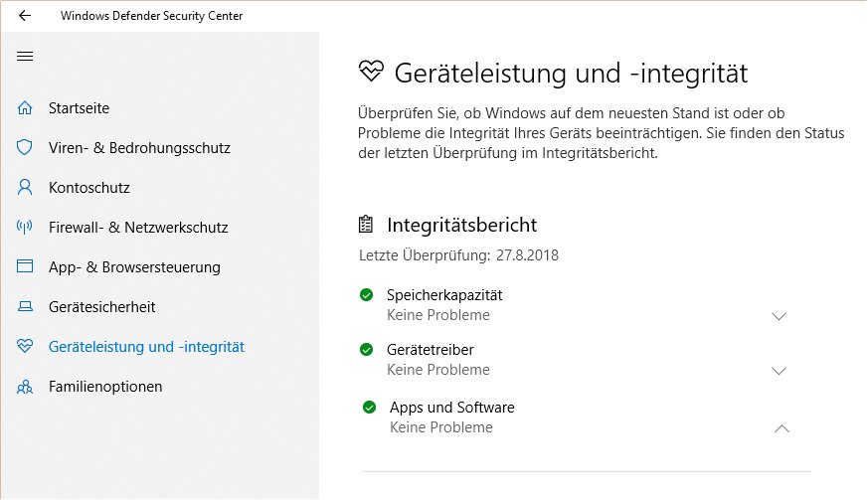Click the green checkmark next to Gerätetreiber
The height and width of the screenshot is (500, 868).
point(367,349)
